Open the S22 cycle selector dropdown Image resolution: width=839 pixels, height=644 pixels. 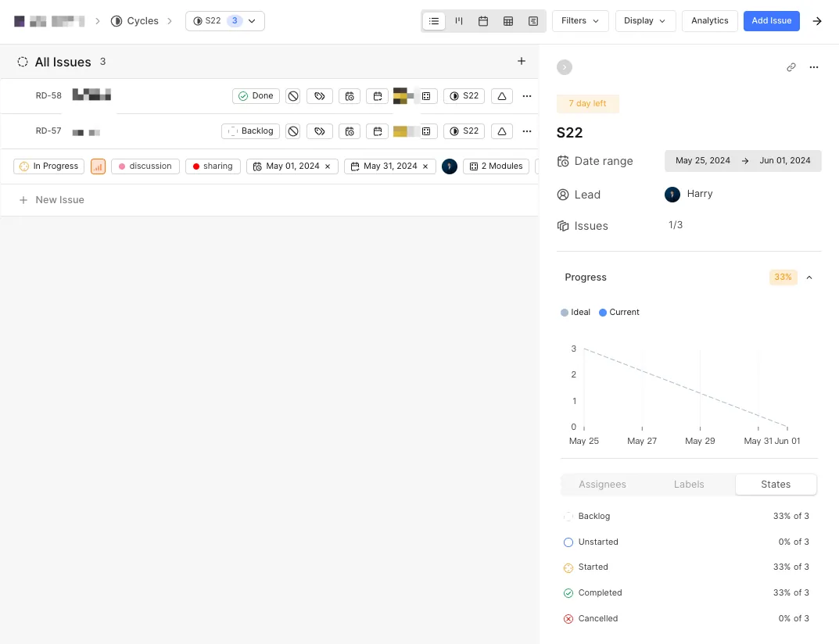pos(225,21)
